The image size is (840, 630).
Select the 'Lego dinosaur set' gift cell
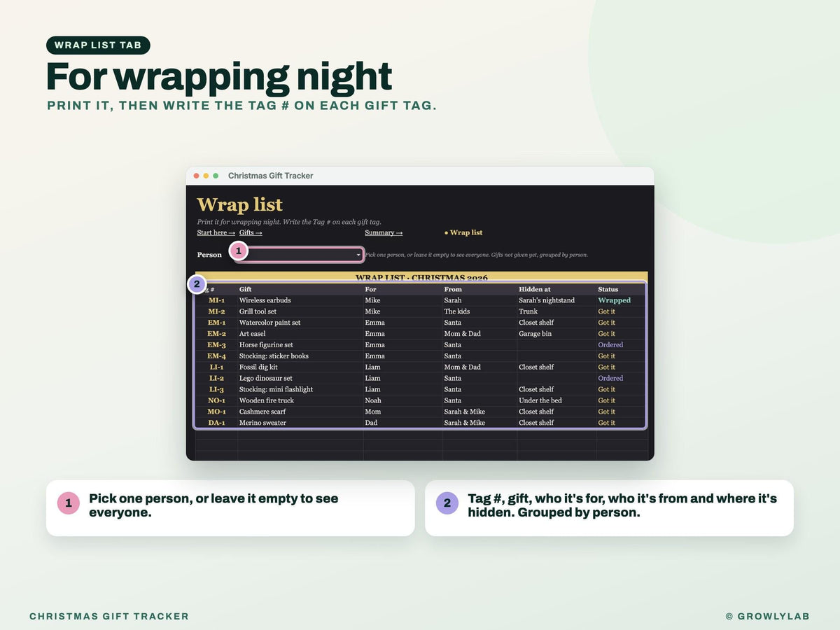(266, 379)
